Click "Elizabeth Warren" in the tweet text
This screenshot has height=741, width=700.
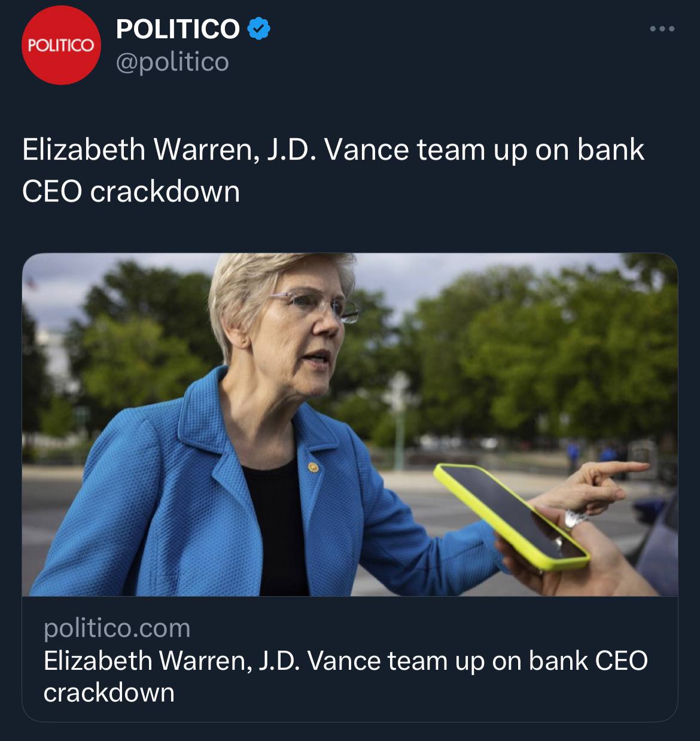(x=141, y=150)
